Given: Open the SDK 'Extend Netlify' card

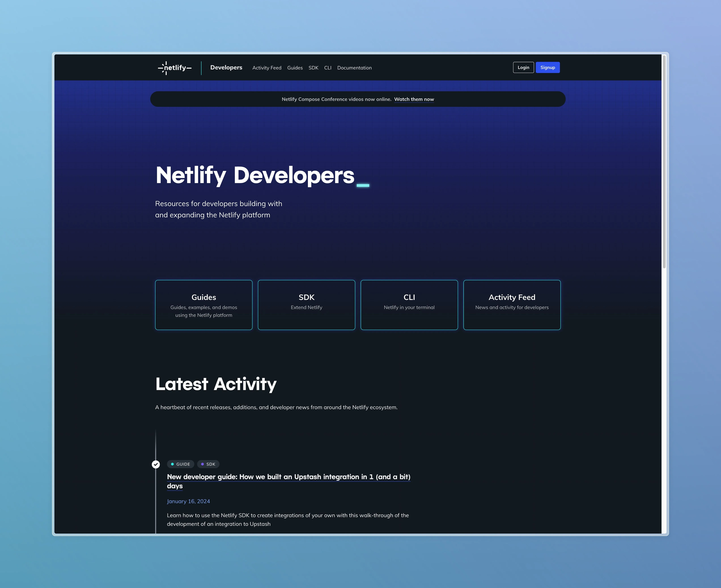Looking at the screenshot, I should (x=306, y=305).
